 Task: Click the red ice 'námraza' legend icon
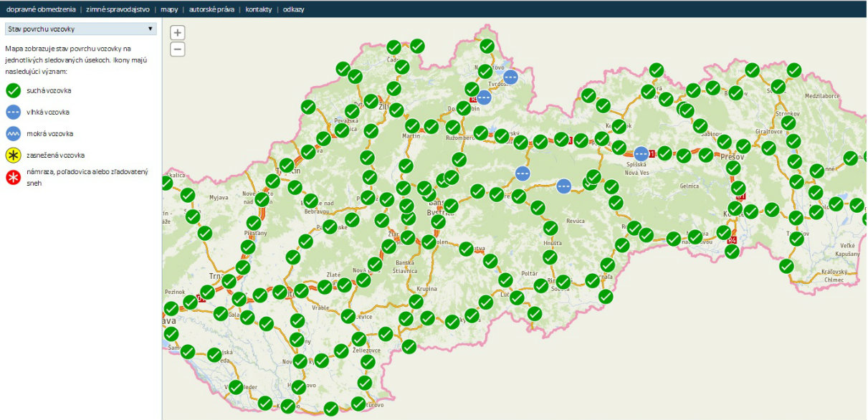(14, 177)
